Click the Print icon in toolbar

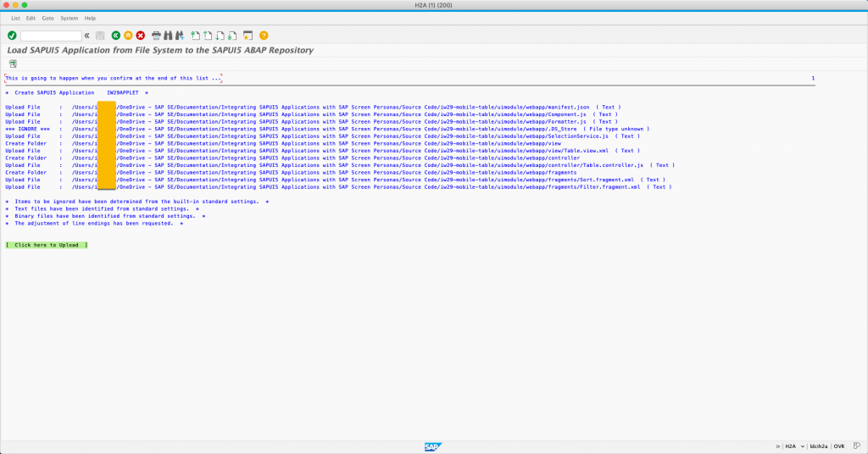click(156, 36)
